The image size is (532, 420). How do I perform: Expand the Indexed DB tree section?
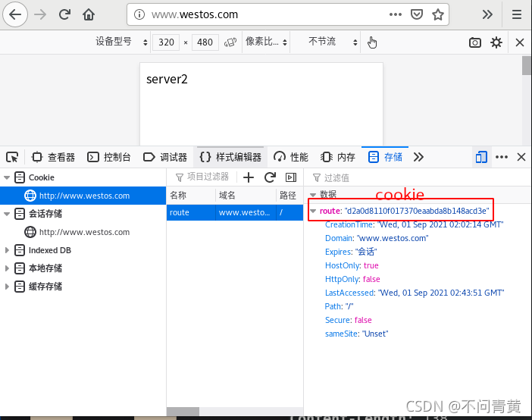tap(7, 250)
